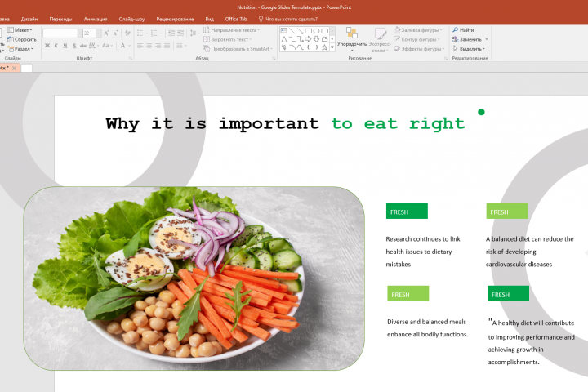Align text left in paragraph group
Image resolution: width=588 pixels, height=392 pixels.
tap(140, 46)
